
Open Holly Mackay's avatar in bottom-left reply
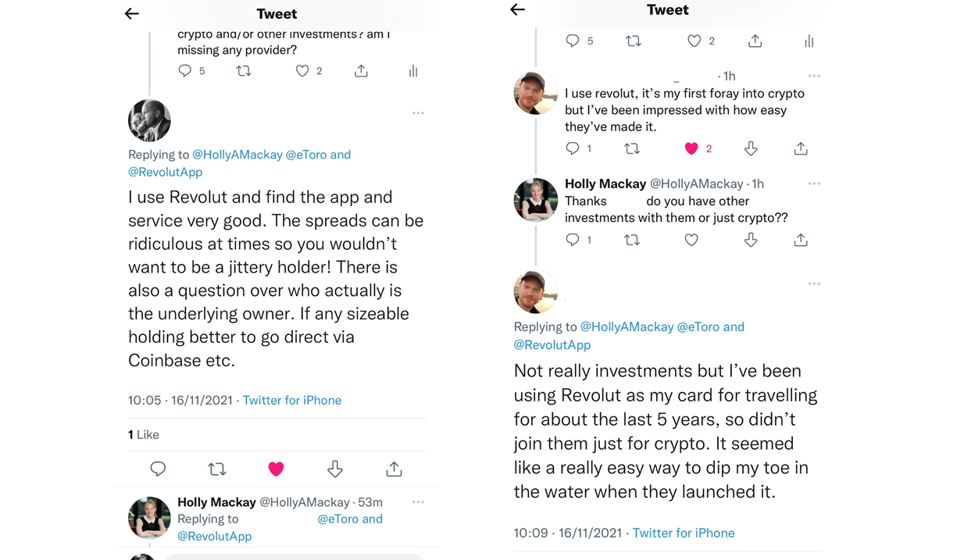[149, 518]
